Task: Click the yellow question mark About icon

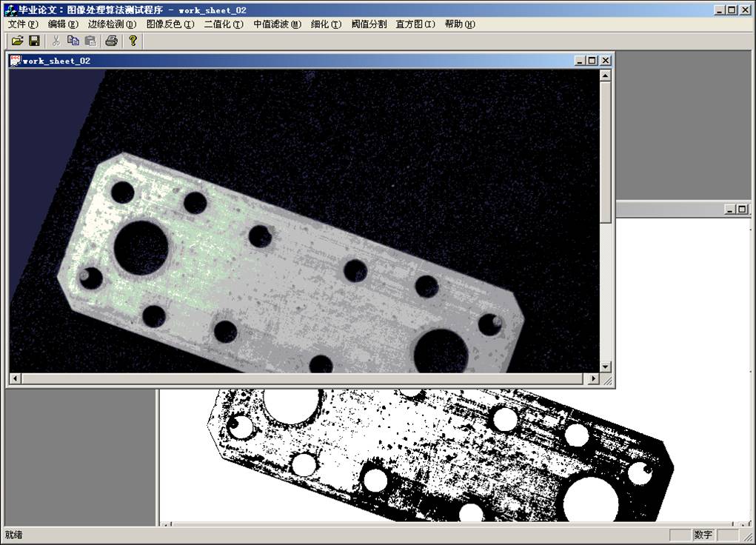Action: [133, 41]
